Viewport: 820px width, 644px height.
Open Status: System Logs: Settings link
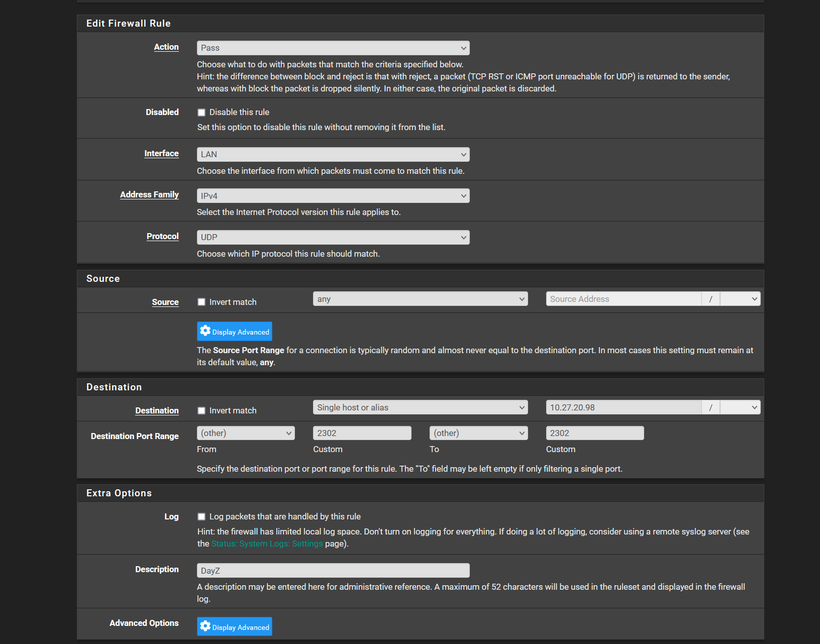point(267,544)
